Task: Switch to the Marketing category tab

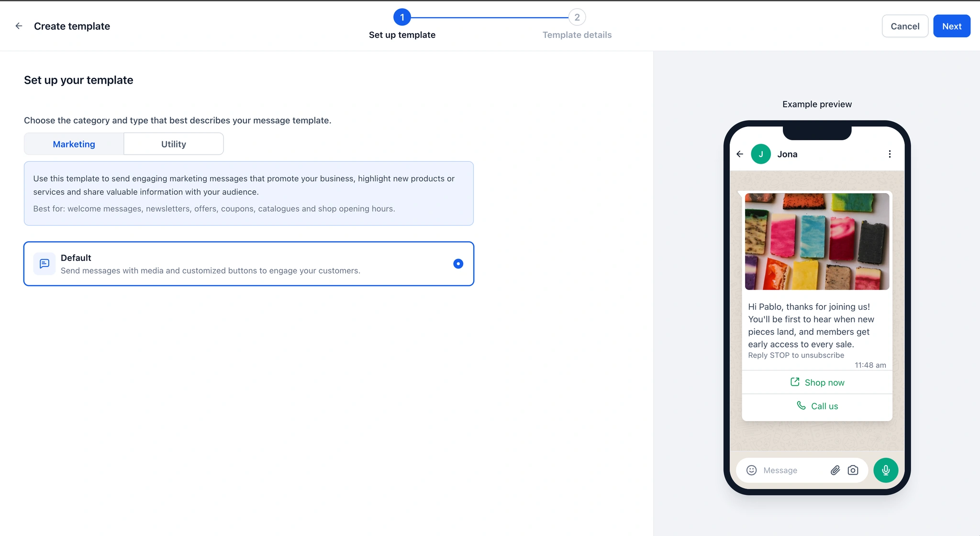Action: tap(74, 144)
